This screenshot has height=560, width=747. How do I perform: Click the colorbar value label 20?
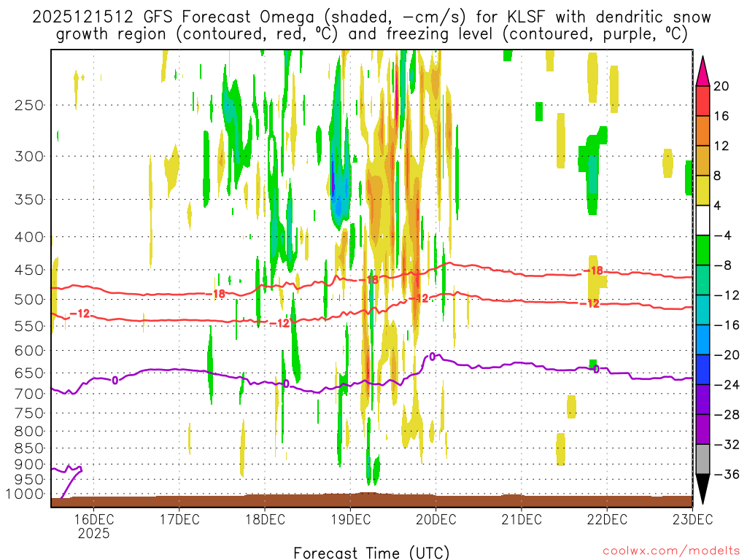[x=721, y=86]
